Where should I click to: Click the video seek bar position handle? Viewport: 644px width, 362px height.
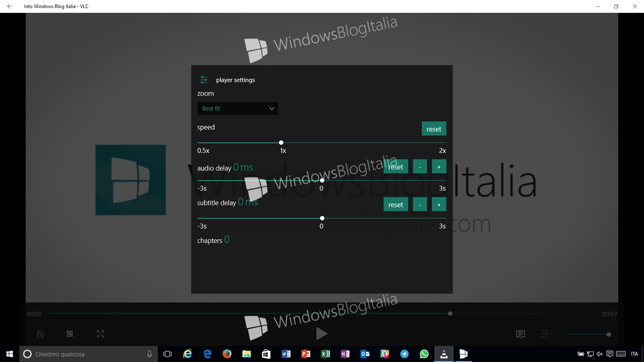(450, 314)
